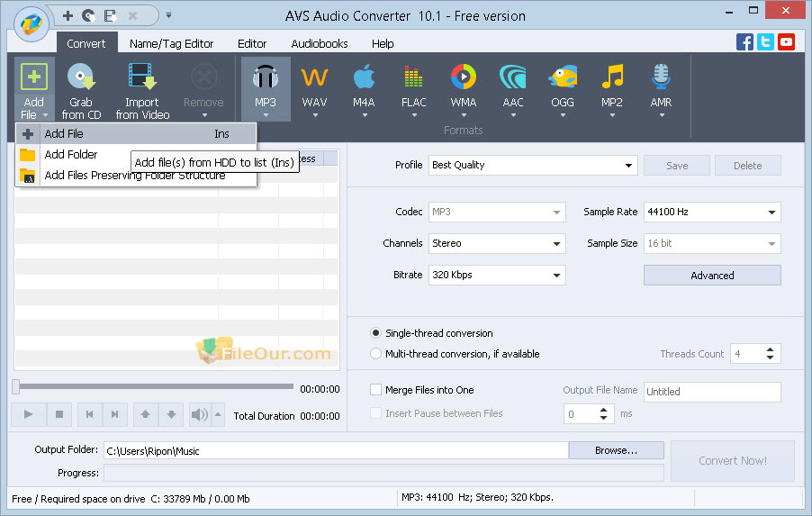
Task: Click the Browse... button
Action: 617,450
